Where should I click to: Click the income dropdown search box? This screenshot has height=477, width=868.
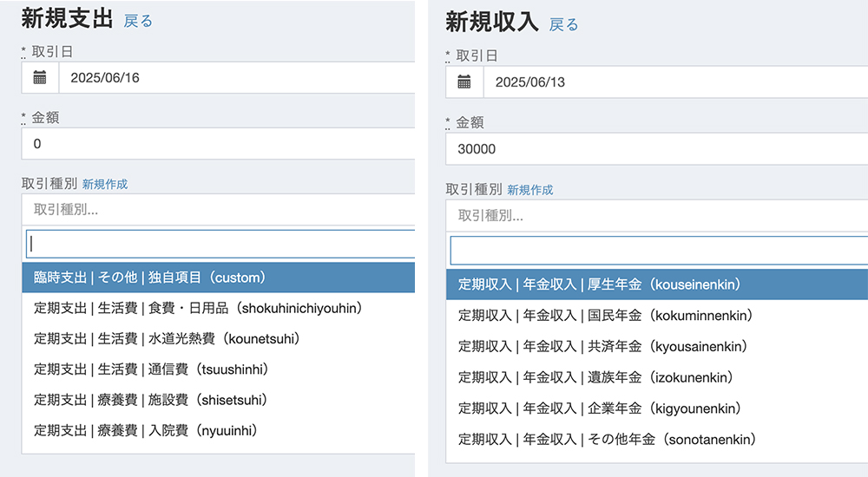658,250
